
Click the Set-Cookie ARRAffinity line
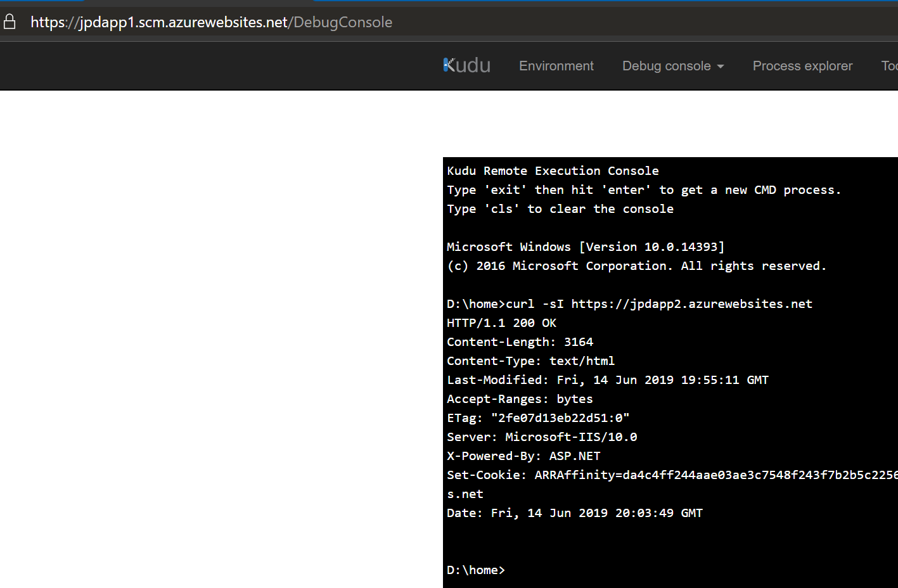[672, 475]
